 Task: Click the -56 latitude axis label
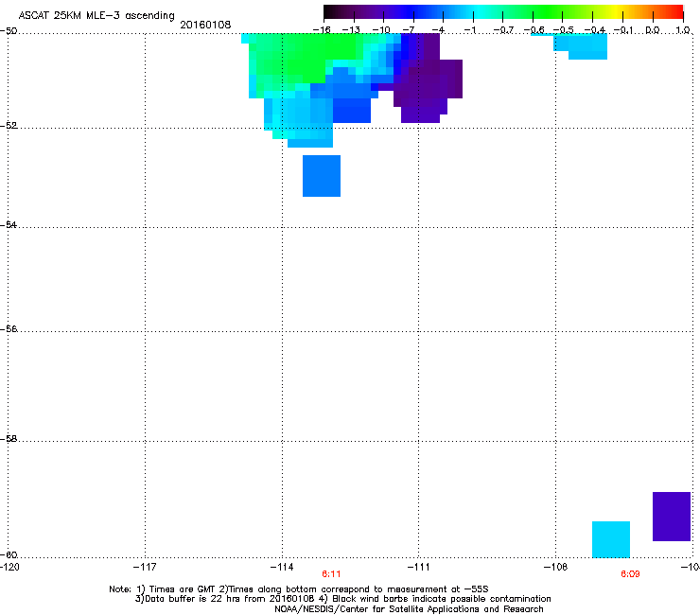[9, 328]
